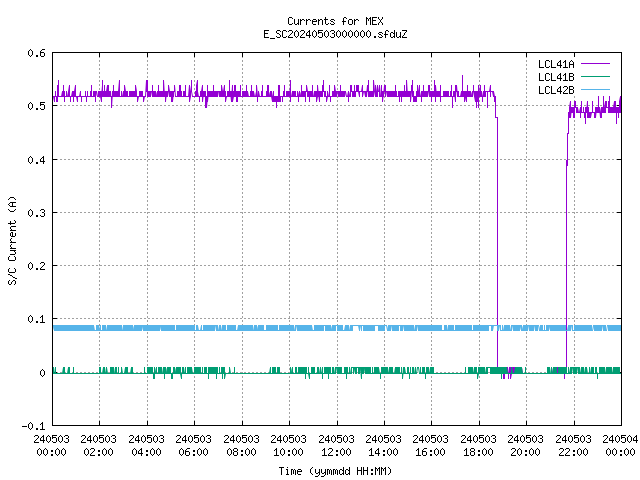Click the purple LCL41A legend line sample
Image resolution: width=640 pixels, height=480 pixels.
(x=595, y=64)
